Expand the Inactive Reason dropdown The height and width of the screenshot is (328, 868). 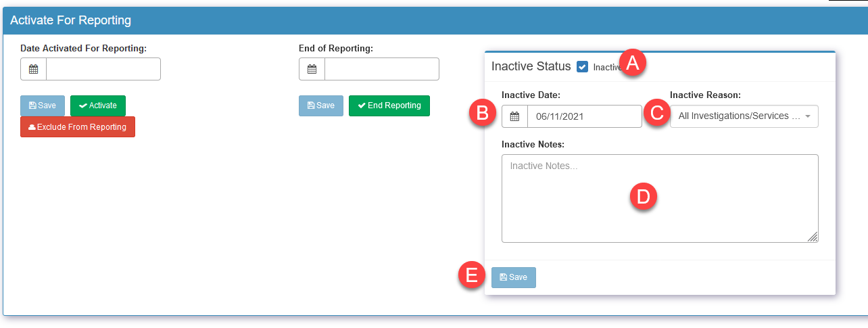tap(744, 116)
